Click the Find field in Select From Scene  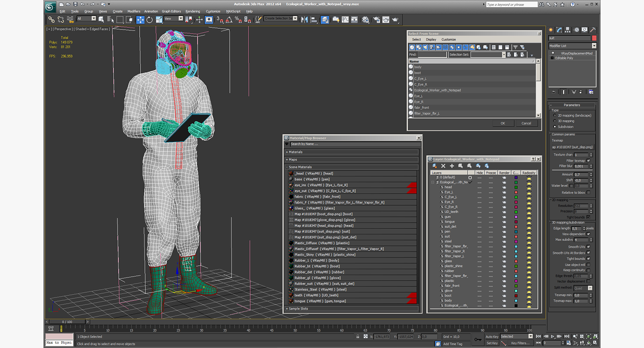pyautogui.click(x=432, y=54)
